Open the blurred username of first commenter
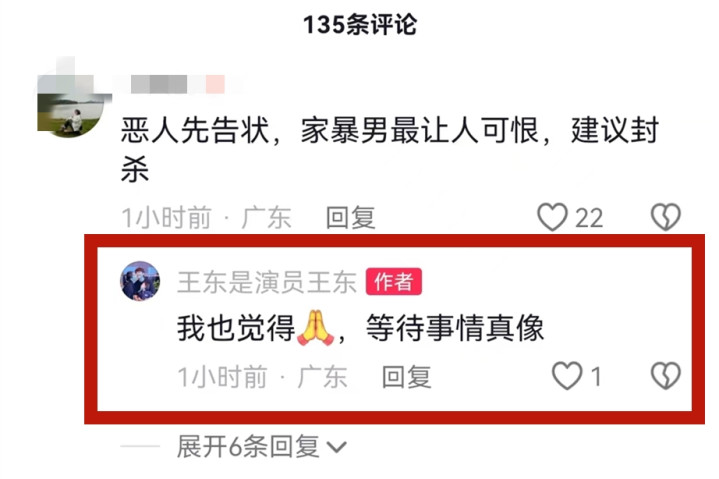719x479 pixels. [x=178, y=84]
